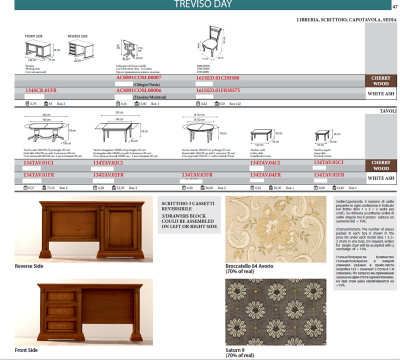The height and width of the screenshot is (360, 400).
Task: Click product code 161SED.01FRMS75
Action: coord(218,90)
